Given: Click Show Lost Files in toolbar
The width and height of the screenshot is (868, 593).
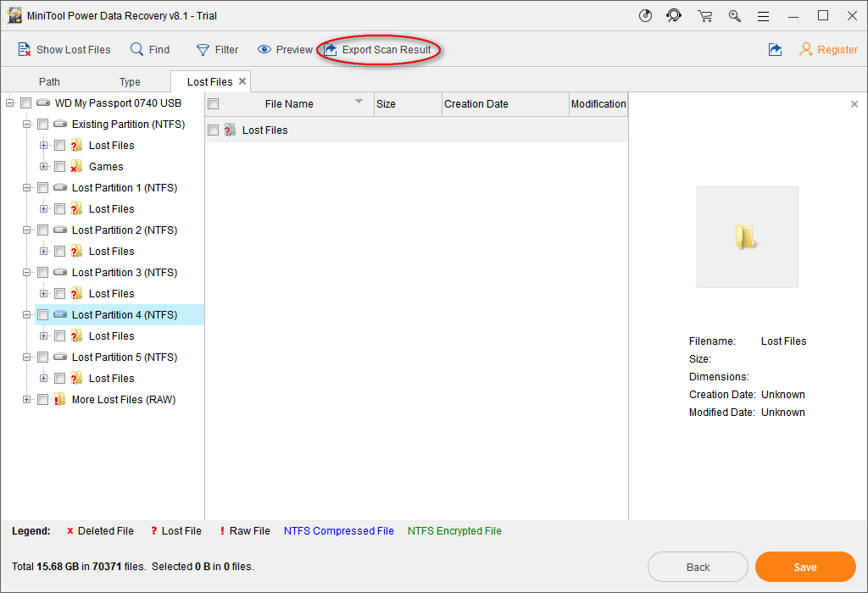Looking at the screenshot, I should click(x=64, y=50).
